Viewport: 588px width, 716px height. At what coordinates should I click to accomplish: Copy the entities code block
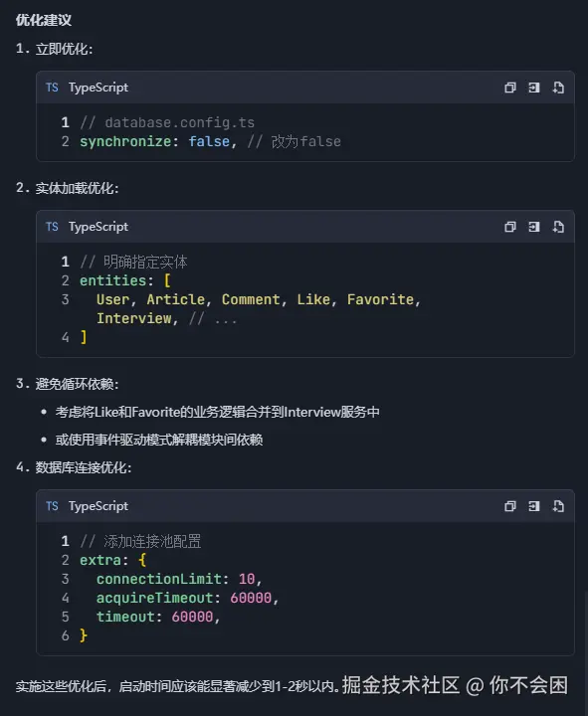click(x=509, y=227)
